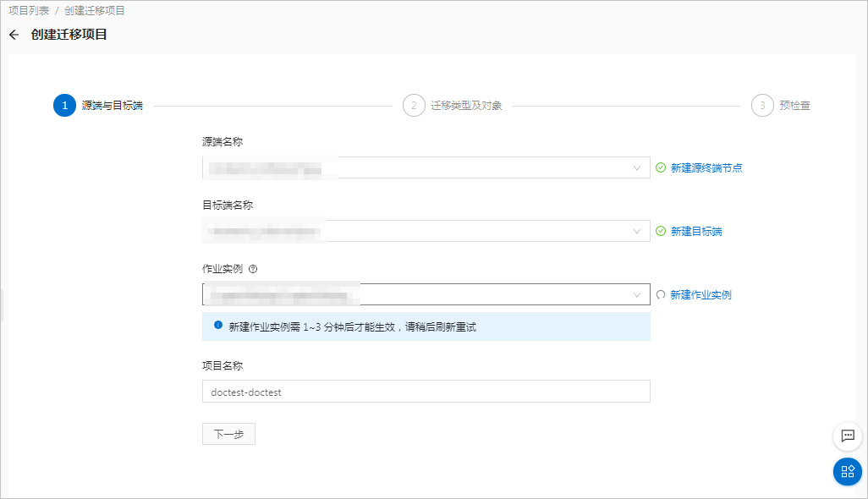Click the 新建作业实例 link
868x499 pixels.
700,294
